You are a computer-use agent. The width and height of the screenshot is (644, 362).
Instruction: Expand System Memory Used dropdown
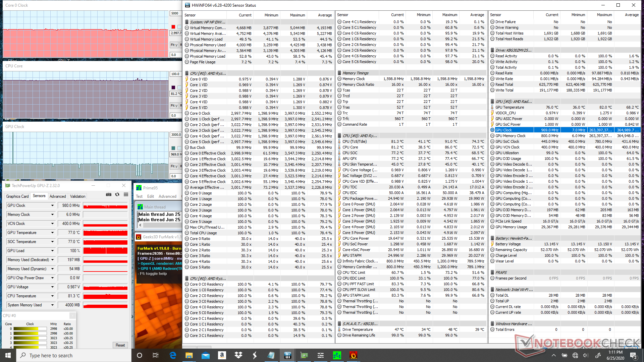[x=52, y=305]
